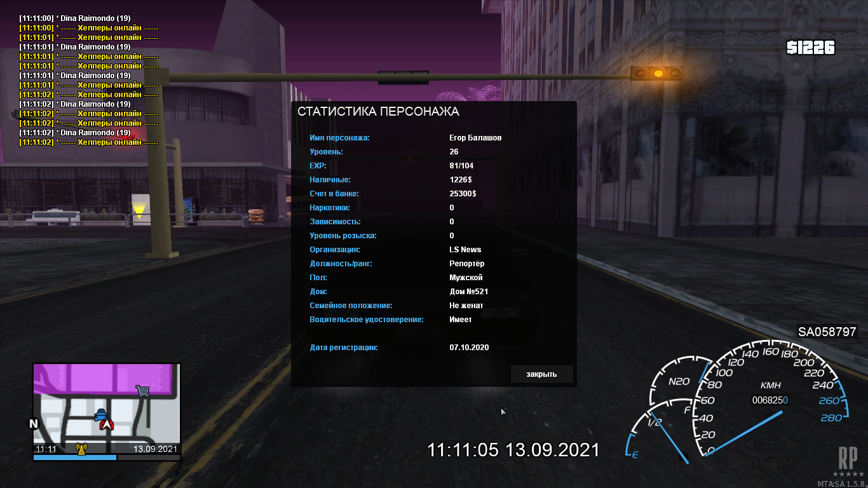Click the battery indicator icon below speedometer
The image size is (868, 488).
tap(771, 444)
